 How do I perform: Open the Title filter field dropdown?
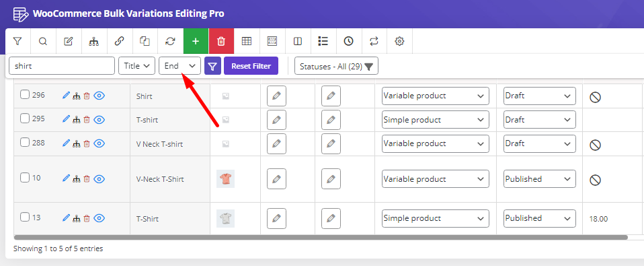[x=136, y=66]
